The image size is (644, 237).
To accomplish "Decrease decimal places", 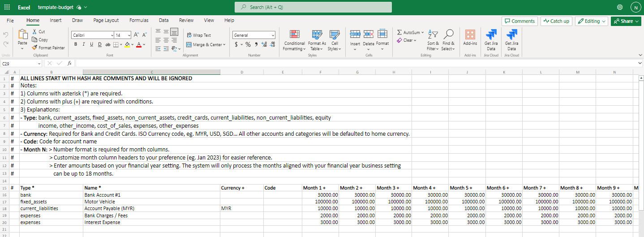I will [x=272, y=44].
